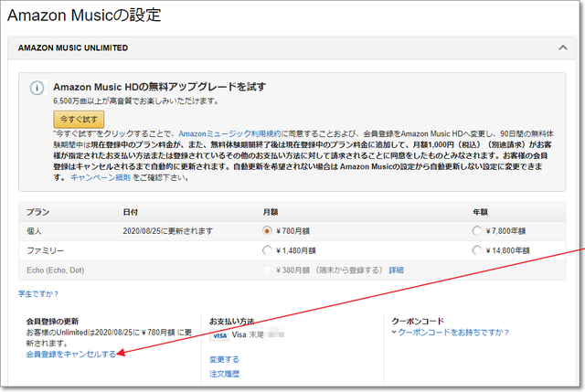Select the ファミリー ¥1,480月額 plan
585x392 pixels.
[267, 249]
